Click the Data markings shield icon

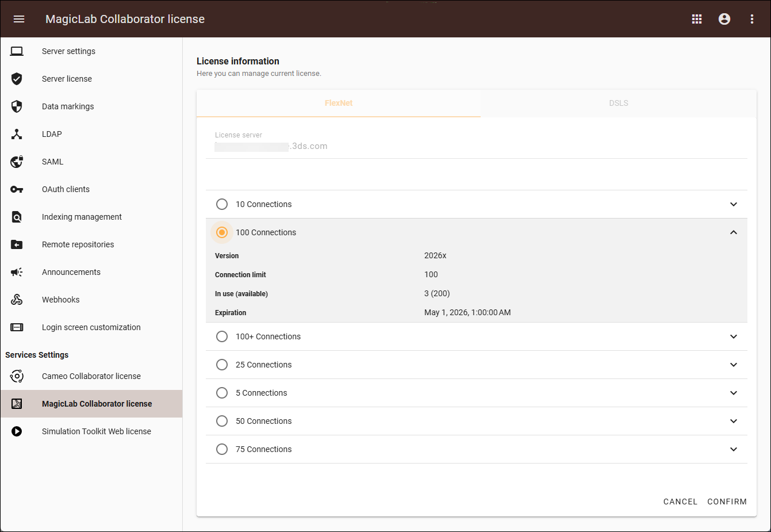click(17, 106)
